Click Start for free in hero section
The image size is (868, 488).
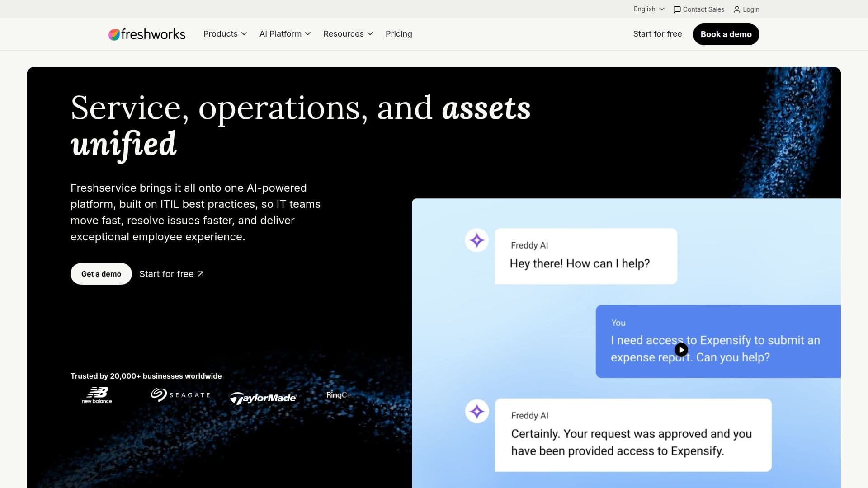pyautogui.click(x=172, y=274)
